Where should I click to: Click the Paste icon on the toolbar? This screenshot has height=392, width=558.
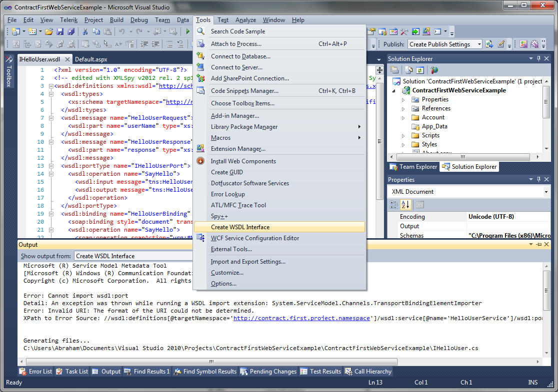click(108, 31)
